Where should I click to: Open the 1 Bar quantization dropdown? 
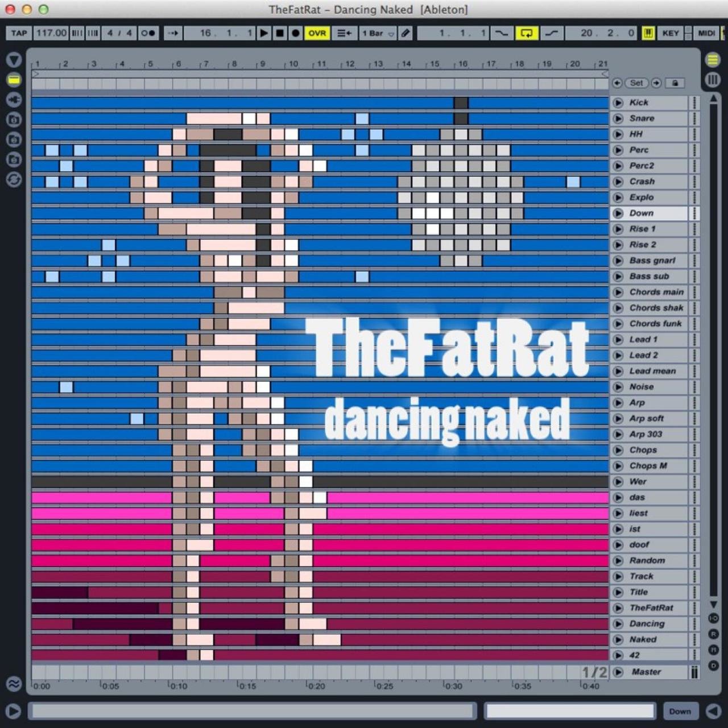point(378,33)
